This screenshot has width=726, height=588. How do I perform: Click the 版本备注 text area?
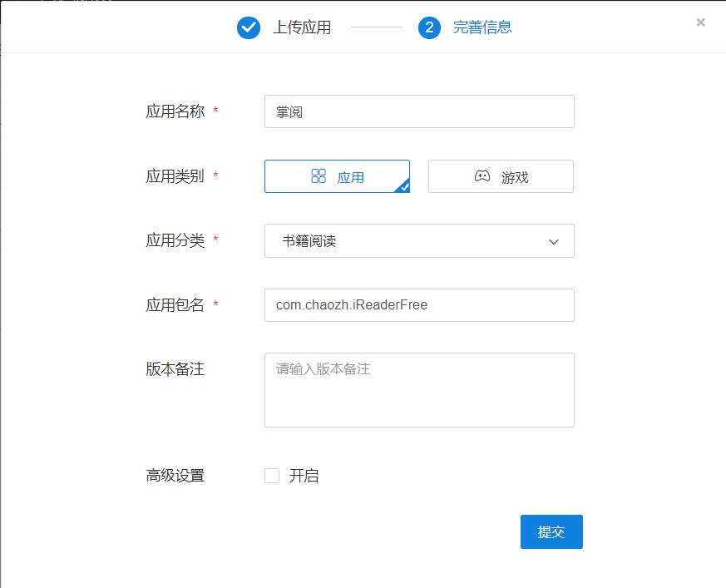tap(419, 390)
